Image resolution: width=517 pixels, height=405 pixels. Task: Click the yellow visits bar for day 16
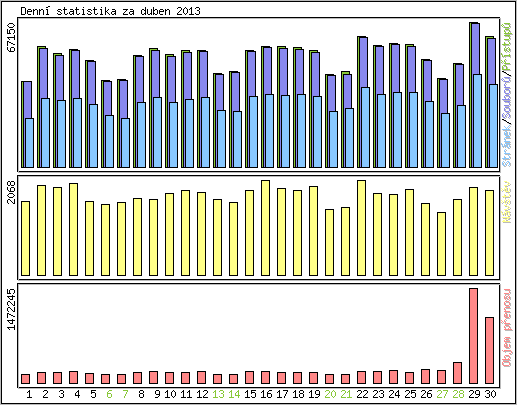pyautogui.click(x=265, y=228)
